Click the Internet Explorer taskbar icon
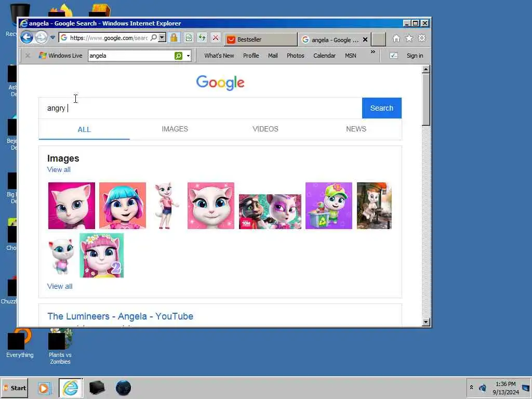Viewport: 532px width, 399px height. tap(70, 388)
